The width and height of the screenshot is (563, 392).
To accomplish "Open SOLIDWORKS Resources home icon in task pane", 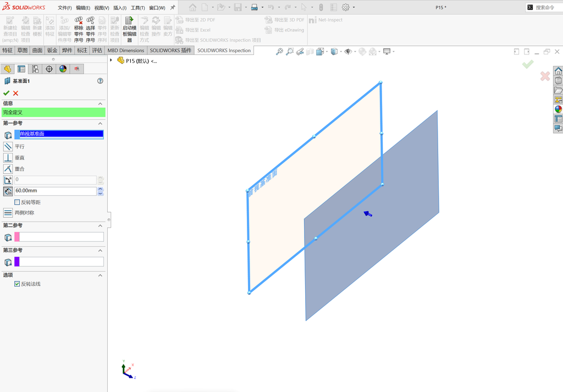I will (x=559, y=71).
